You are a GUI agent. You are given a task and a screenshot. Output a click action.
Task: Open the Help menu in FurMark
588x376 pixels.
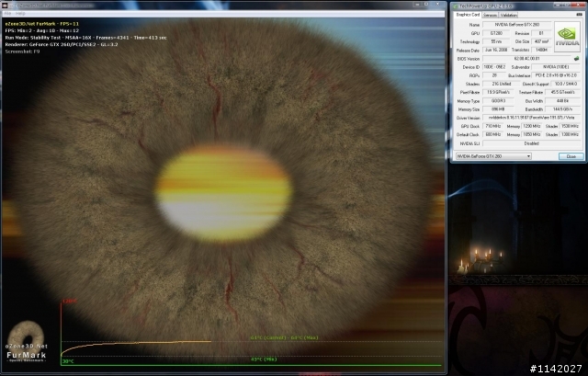point(20,14)
